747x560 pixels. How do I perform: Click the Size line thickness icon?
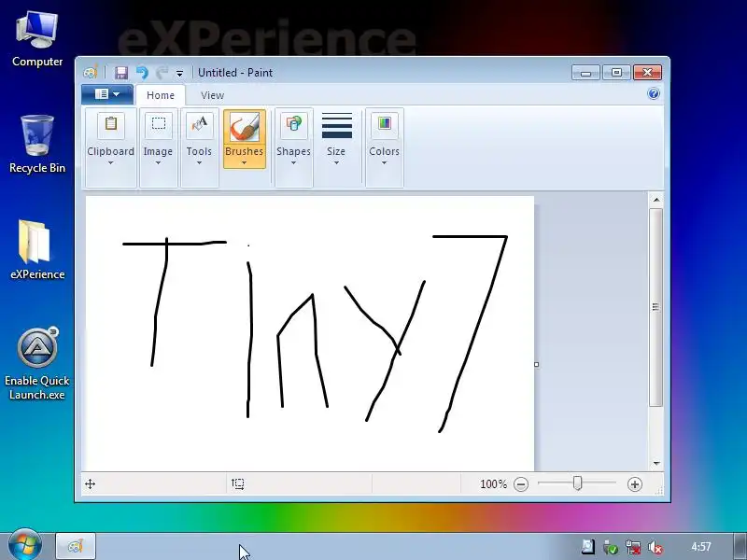tap(337, 126)
